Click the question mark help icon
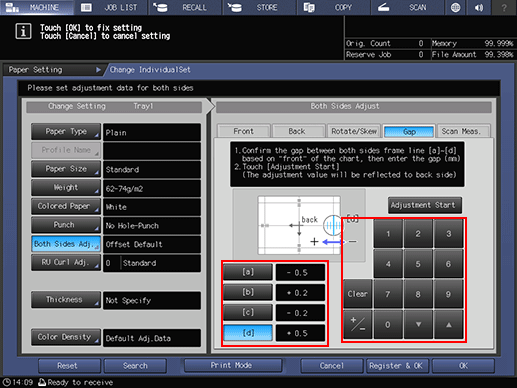The height and width of the screenshot is (388, 517). [504, 7]
